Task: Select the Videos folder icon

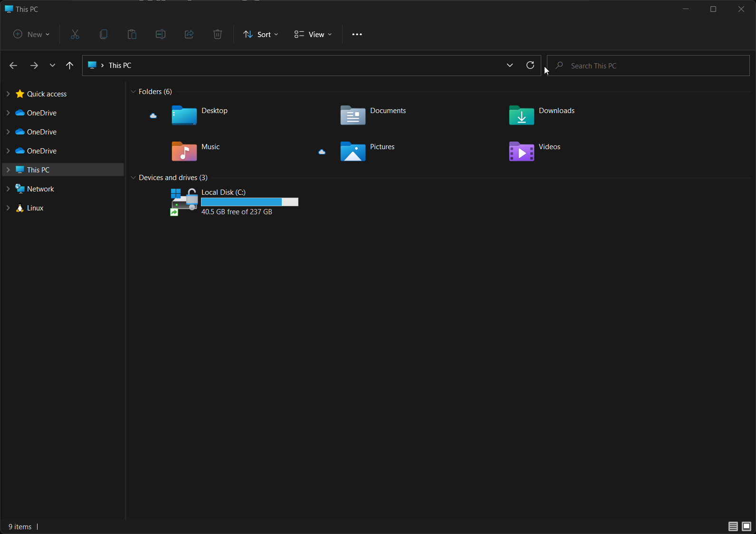Action: pos(522,151)
